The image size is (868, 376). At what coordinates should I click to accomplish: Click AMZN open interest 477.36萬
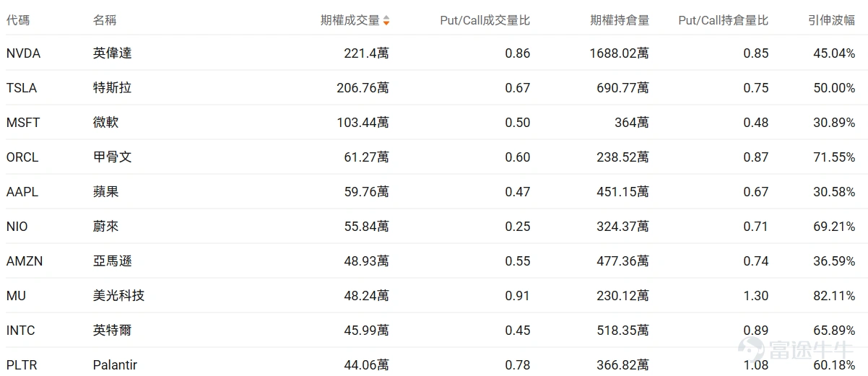[x=623, y=261]
